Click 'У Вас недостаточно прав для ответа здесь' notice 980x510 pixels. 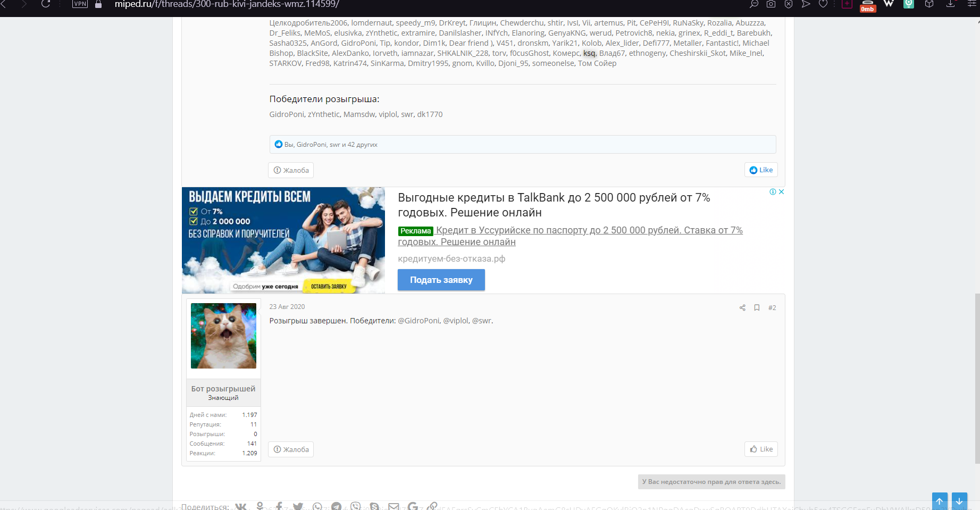click(711, 482)
